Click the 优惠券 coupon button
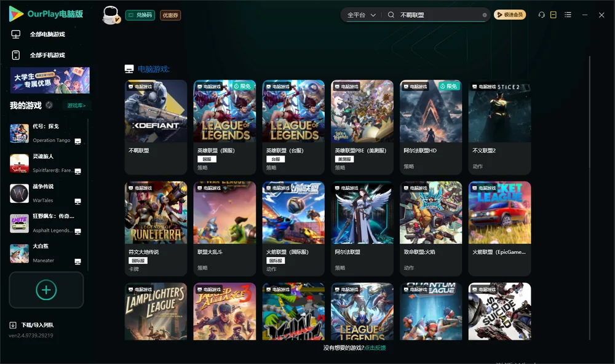Image resolution: width=615 pixels, height=364 pixels. (170, 15)
